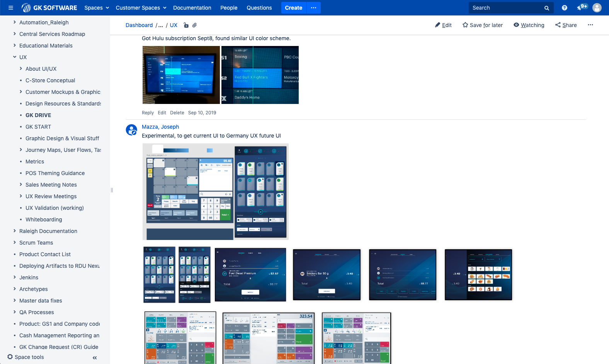Open the hamburger sidebar menu icon
This screenshot has width=609, height=364.
point(11,8)
